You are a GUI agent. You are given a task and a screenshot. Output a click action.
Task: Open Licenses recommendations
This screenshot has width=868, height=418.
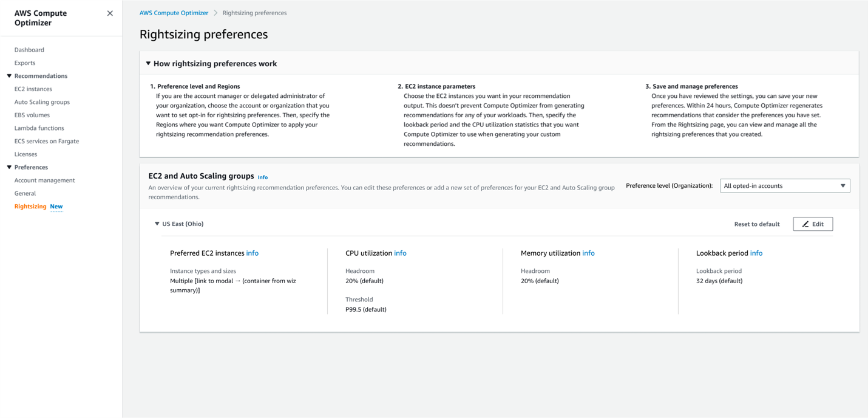coord(26,154)
